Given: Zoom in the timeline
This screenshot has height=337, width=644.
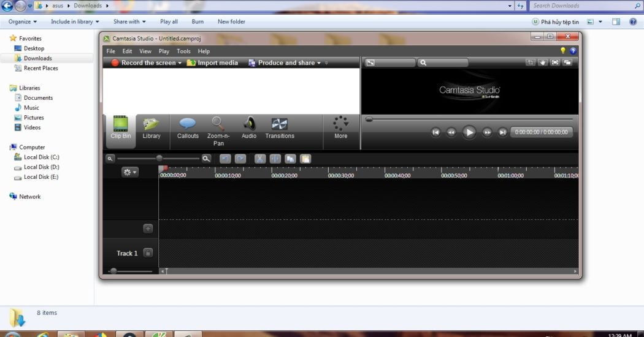Looking at the screenshot, I should coord(206,159).
